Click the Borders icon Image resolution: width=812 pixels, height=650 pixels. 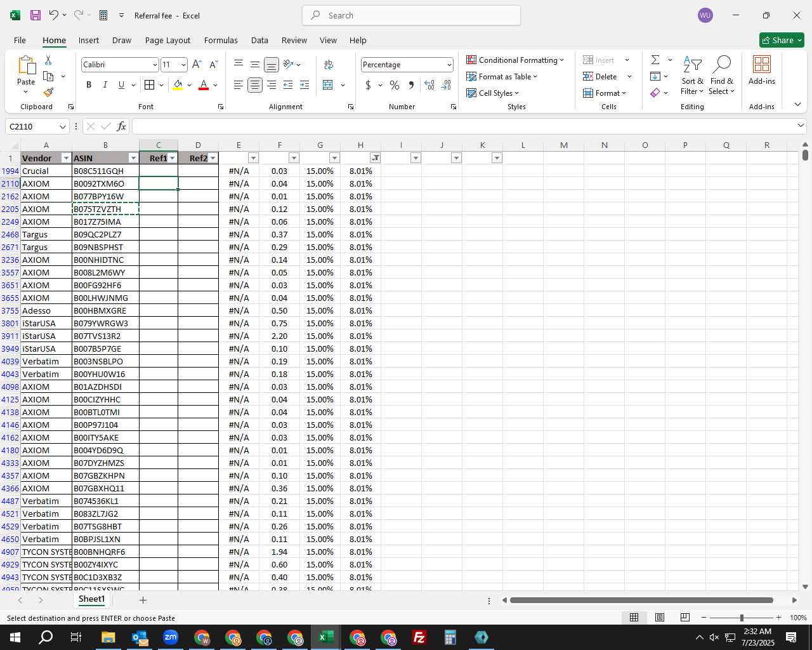click(x=149, y=85)
